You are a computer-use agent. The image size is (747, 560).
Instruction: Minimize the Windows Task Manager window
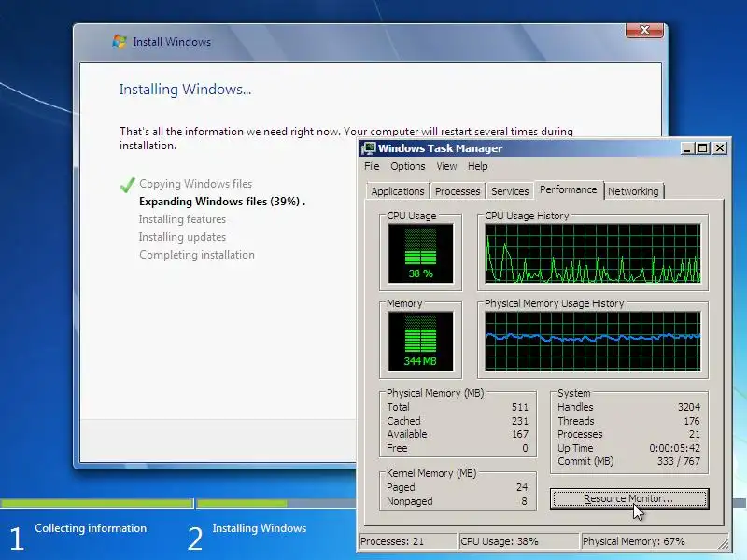coord(686,148)
